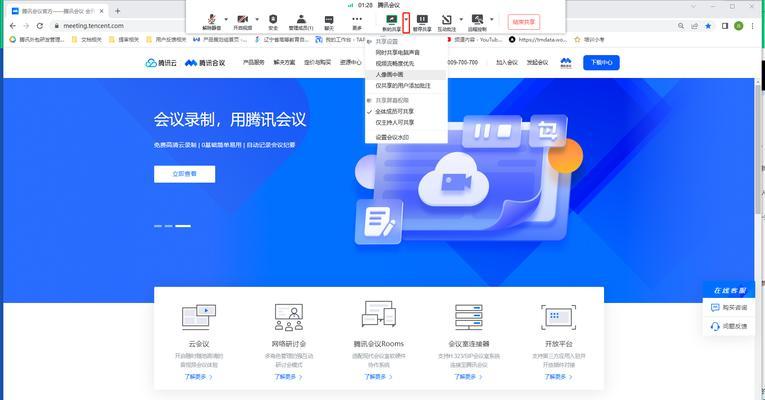The image size is (765, 400).
Task: Click the first carousel indicator dash
Action: (158, 226)
